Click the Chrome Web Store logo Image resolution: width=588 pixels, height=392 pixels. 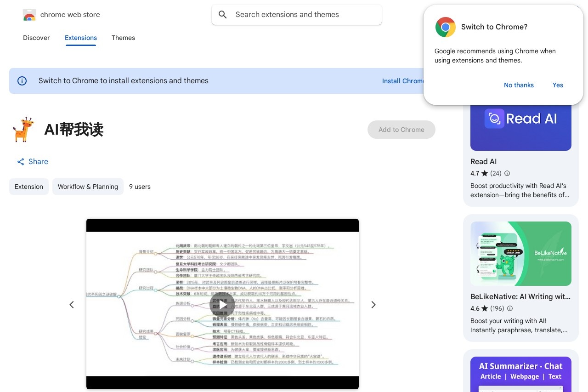29,15
